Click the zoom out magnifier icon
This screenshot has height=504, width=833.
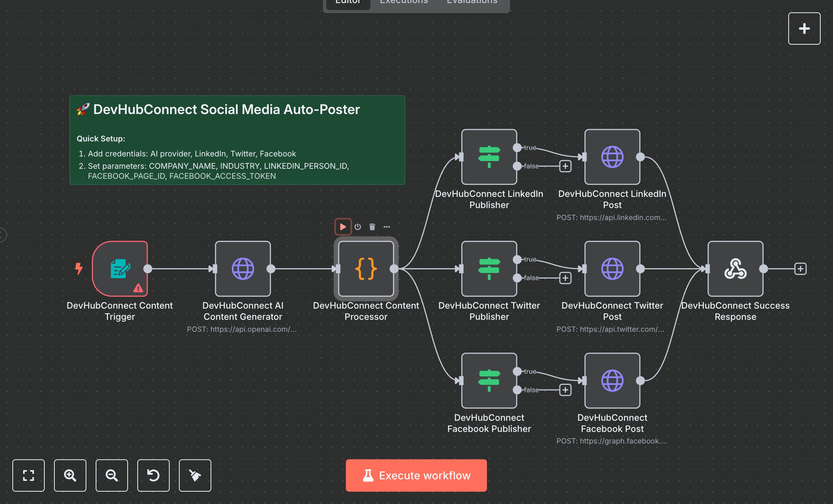click(112, 475)
